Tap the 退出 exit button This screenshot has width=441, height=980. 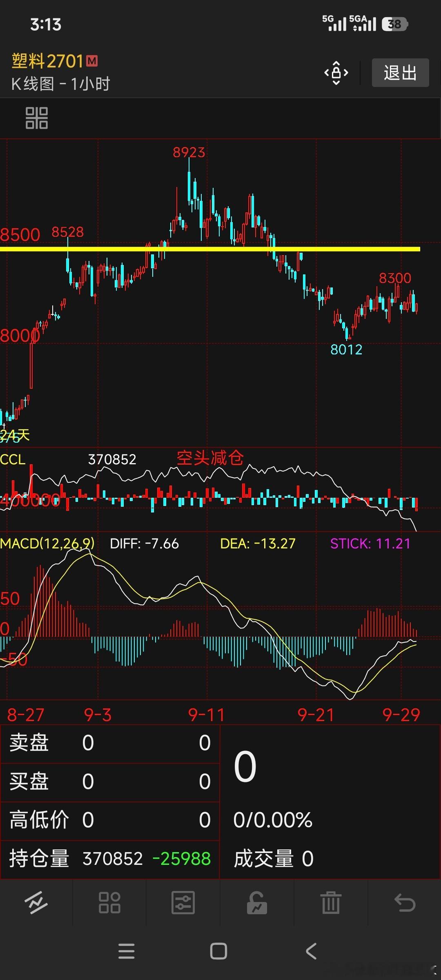pyautogui.click(x=400, y=73)
